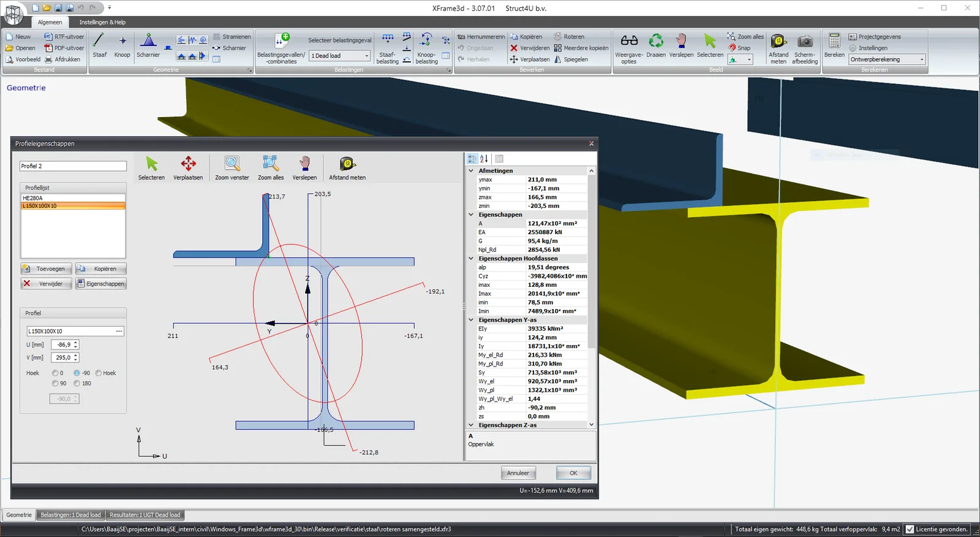Increase the U [mm] value stepper
The image size is (980, 537).
(75, 343)
